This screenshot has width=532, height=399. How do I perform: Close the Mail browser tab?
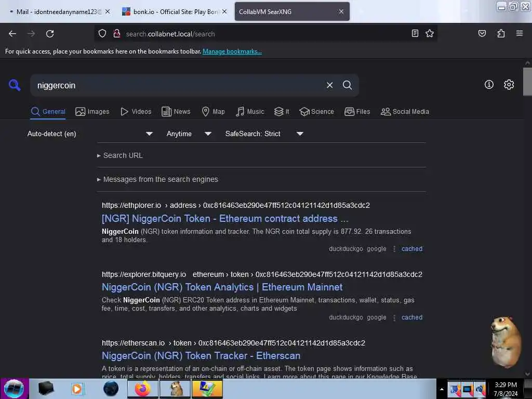click(108, 11)
